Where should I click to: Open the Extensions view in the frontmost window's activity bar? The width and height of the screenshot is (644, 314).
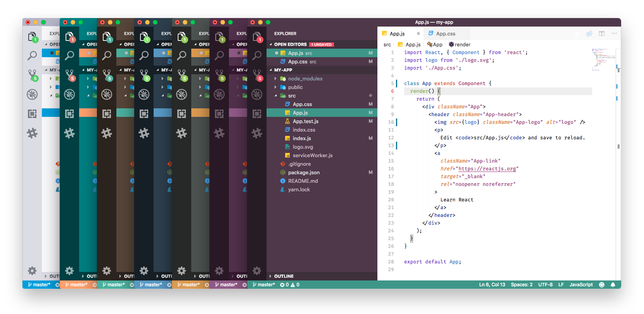pos(257,114)
